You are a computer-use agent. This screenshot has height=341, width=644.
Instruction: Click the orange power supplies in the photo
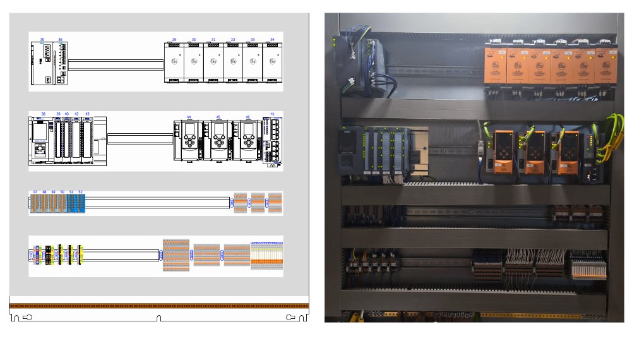[x=549, y=64]
